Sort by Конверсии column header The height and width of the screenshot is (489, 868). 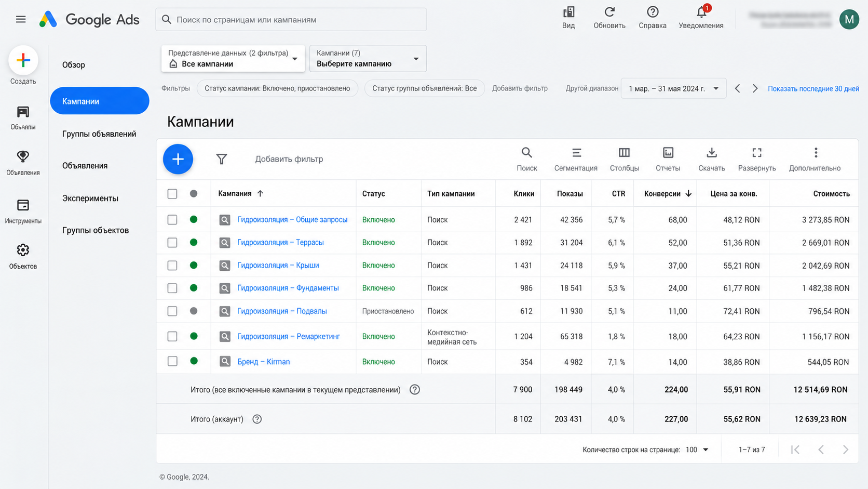pyautogui.click(x=668, y=193)
